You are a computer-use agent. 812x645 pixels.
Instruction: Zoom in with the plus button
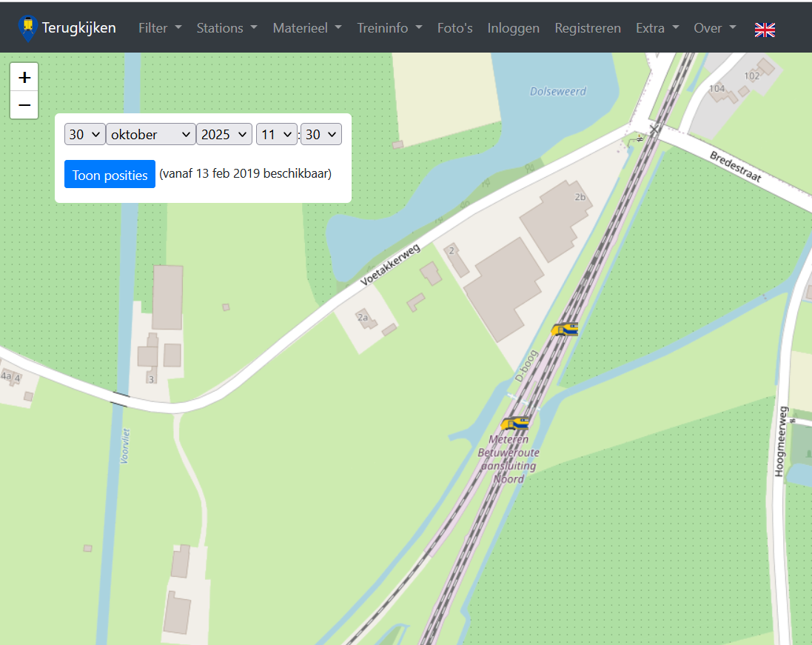(24, 77)
